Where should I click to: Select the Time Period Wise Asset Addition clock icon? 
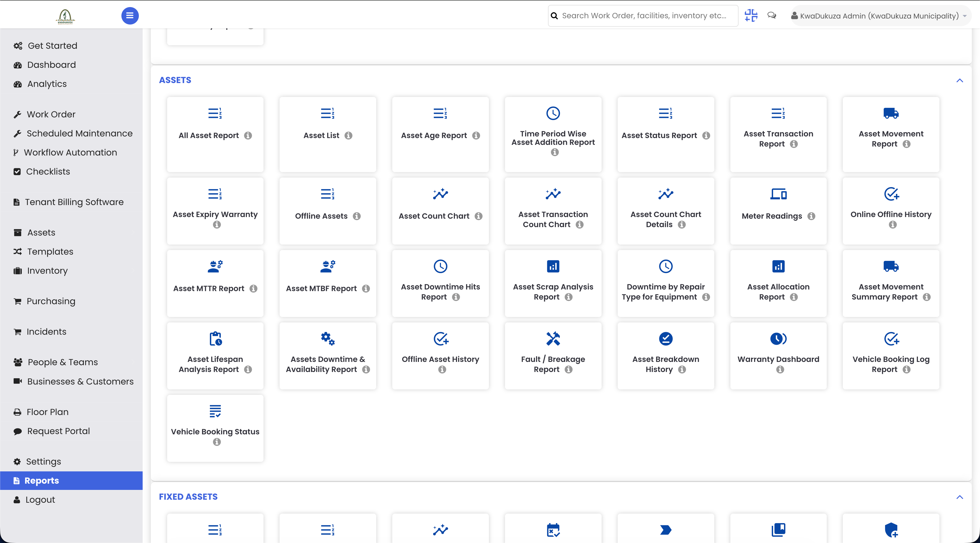(553, 113)
